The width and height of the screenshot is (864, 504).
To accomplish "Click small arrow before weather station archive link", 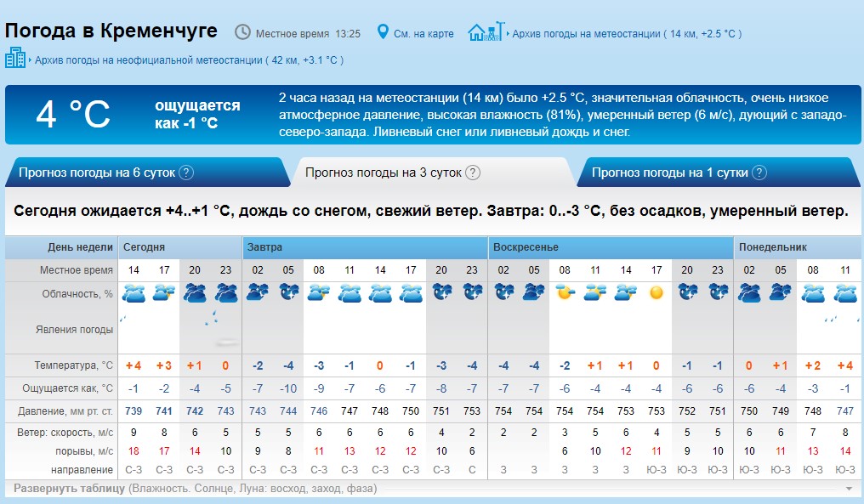I will point(508,34).
